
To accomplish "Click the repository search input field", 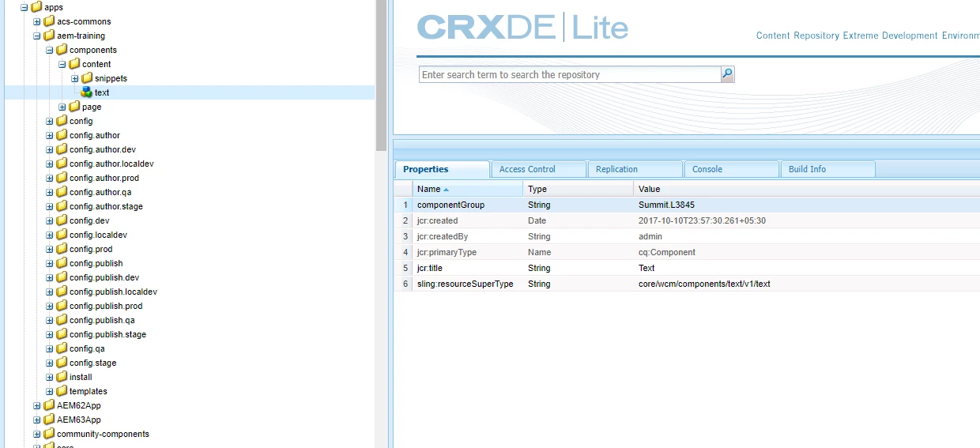I will point(570,74).
